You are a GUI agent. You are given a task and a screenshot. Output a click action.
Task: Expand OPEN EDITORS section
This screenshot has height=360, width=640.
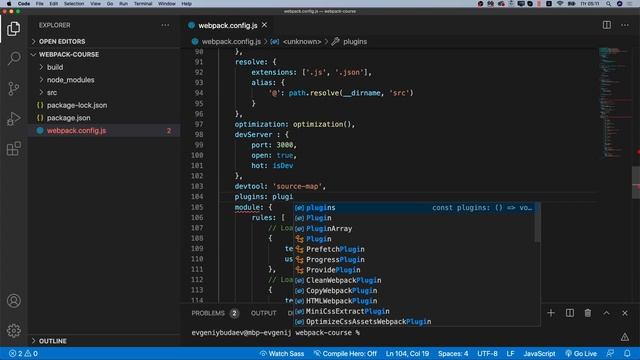pyautogui.click(x=62, y=42)
